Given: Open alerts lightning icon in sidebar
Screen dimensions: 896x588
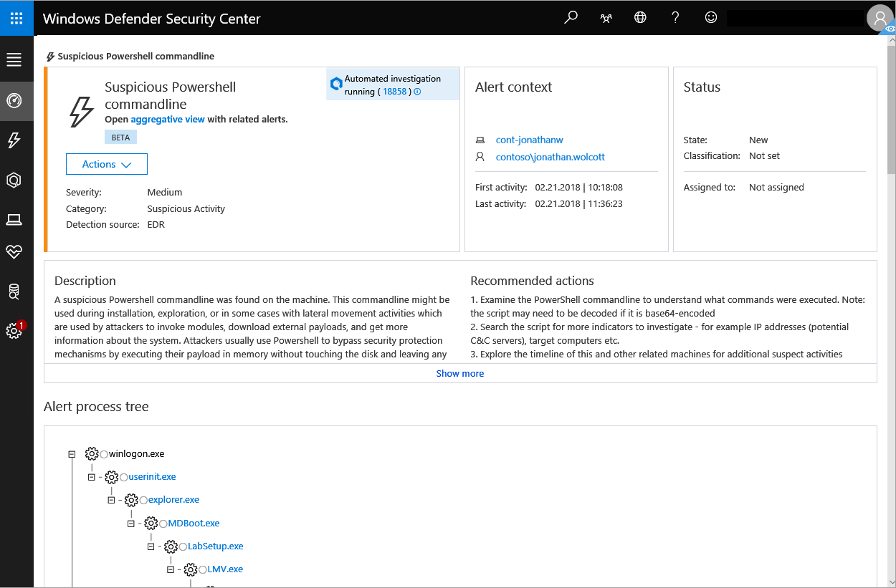Looking at the screenshot, I should 14,140.
